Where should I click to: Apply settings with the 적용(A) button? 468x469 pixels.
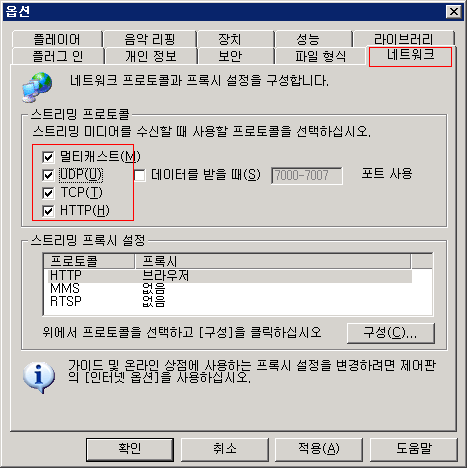pyautogui.click(x=319, y=449)
